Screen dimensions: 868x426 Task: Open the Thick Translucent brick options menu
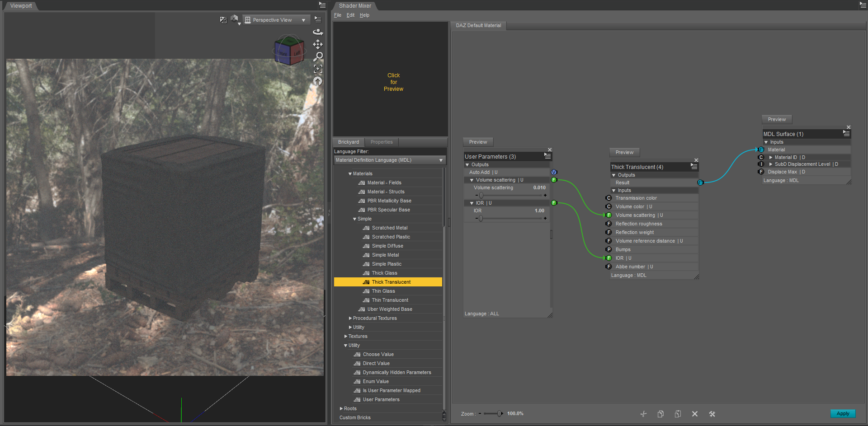[x=694, y=166]
